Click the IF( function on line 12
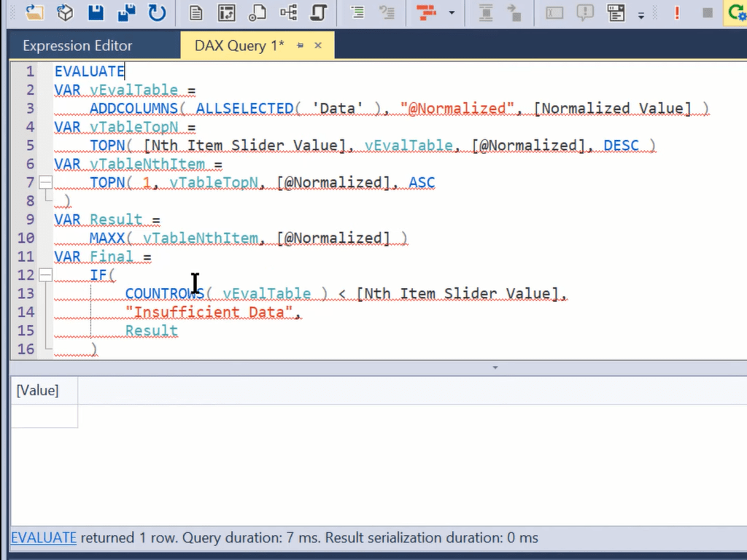Image resolution: width=747 pixels, height=560 pixels. point(103,275)
